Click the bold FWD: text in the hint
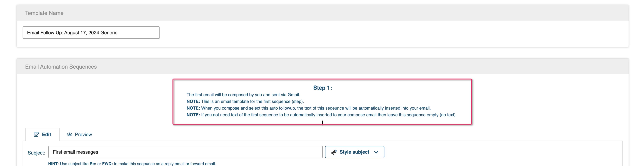644x166 pixels. point(108,164)
